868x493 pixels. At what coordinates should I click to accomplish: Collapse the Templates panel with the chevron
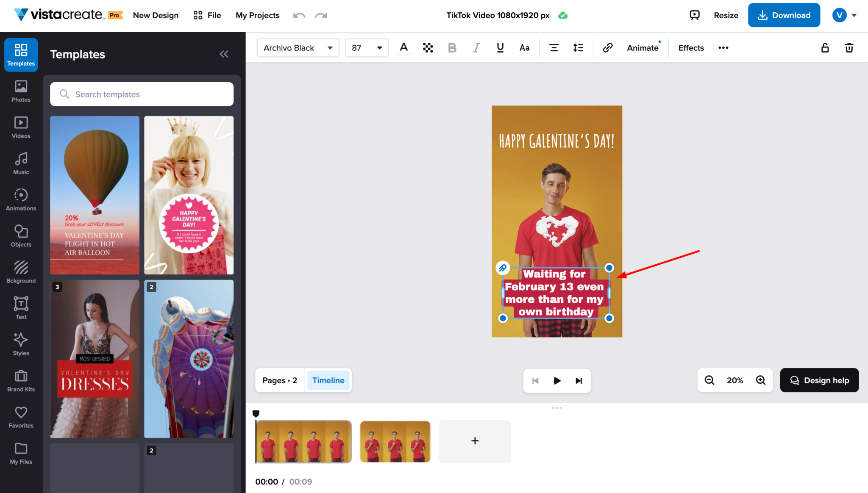[224, 54]
